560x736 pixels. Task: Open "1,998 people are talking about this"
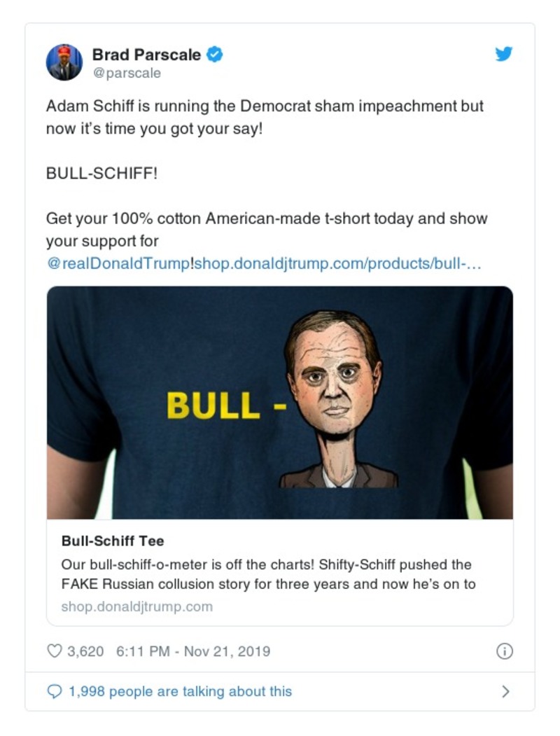point(180,691)
